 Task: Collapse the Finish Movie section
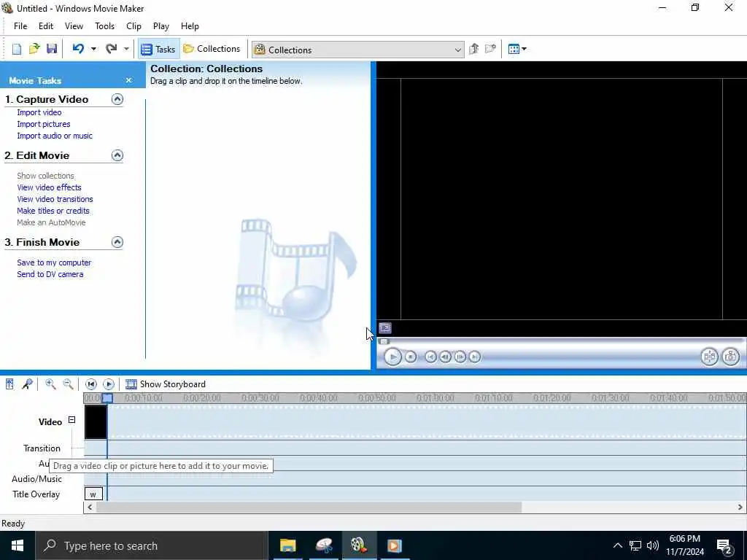[117, 242]
